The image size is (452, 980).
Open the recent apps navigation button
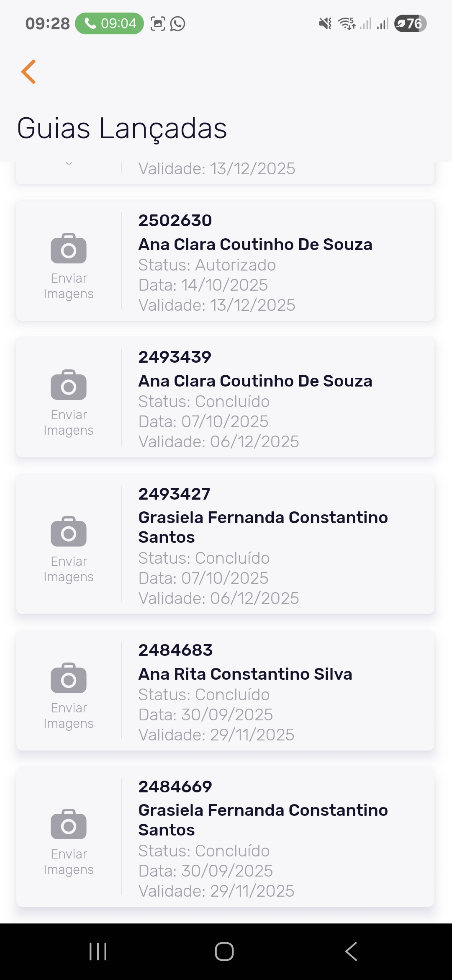(98, 952)
